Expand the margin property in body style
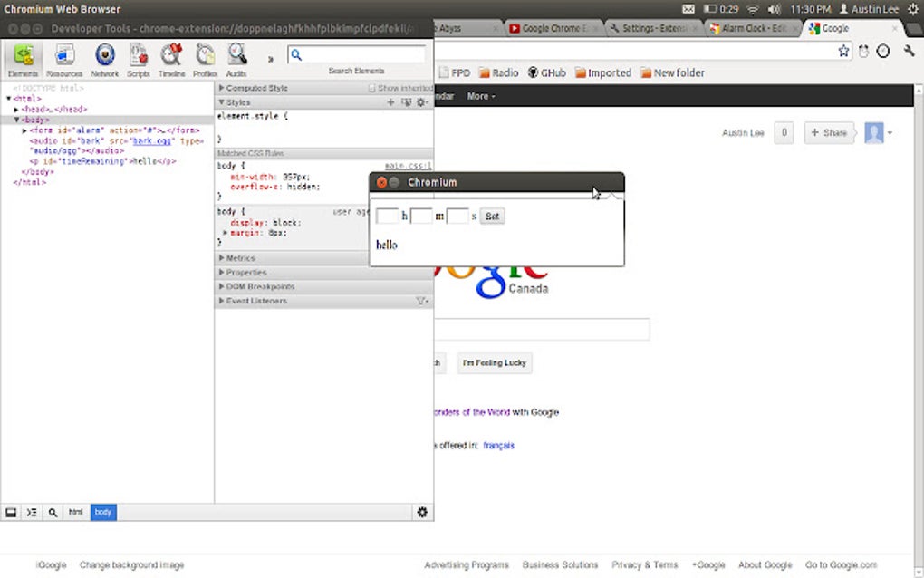Screen dimensions: 924x578 click(225, 231)
